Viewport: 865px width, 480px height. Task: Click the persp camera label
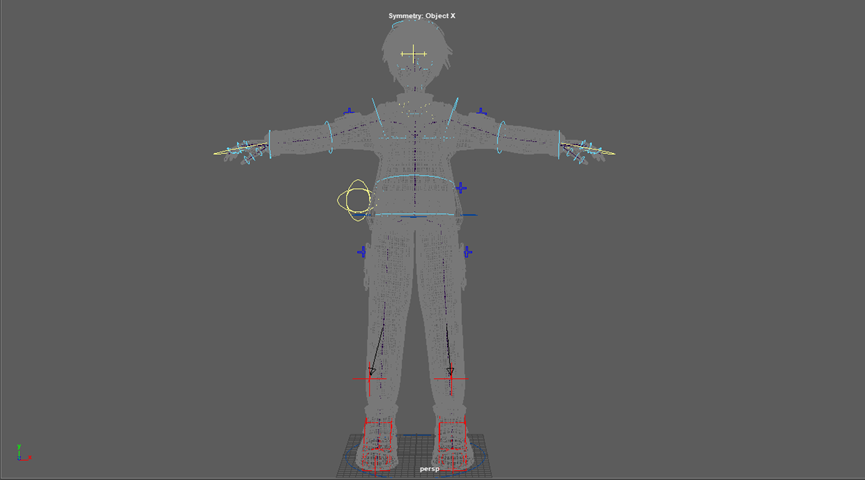pyautogui.click(x=429, y=469)
